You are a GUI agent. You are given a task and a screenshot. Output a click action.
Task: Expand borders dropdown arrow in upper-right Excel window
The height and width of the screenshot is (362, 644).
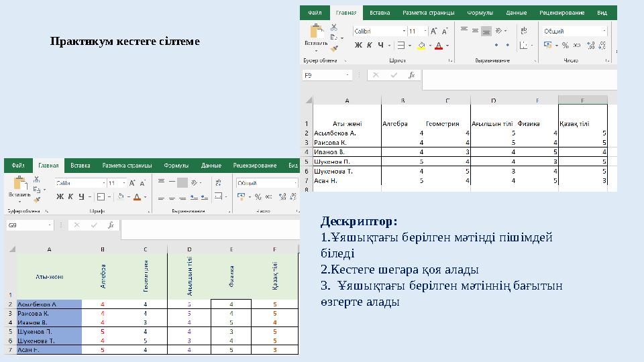(410, 46)
